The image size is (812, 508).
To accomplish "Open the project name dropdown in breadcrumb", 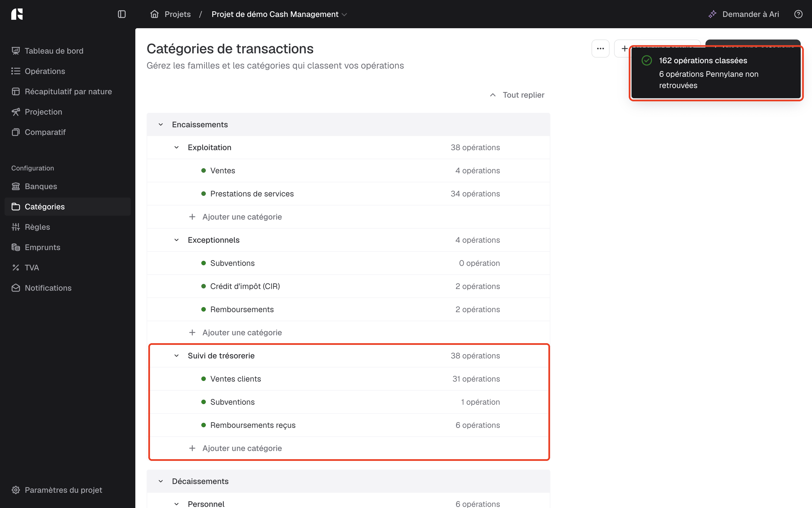I will tap(279, 14).
